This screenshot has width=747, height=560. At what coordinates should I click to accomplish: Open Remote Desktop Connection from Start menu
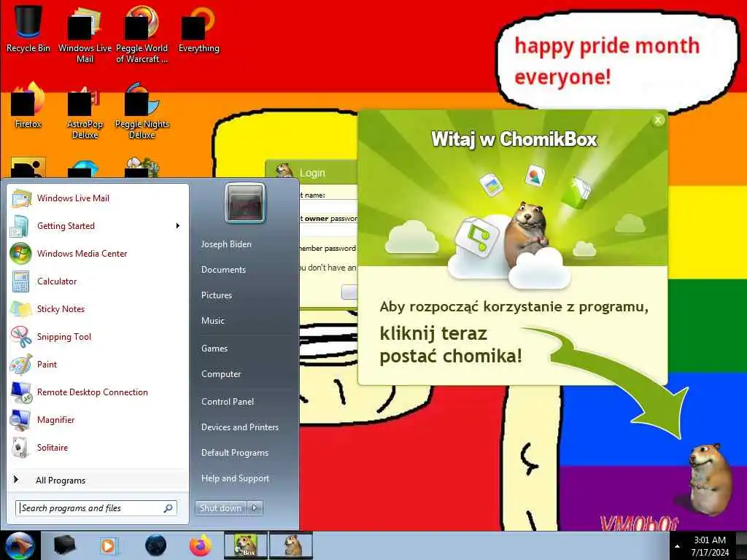(98, 392)
